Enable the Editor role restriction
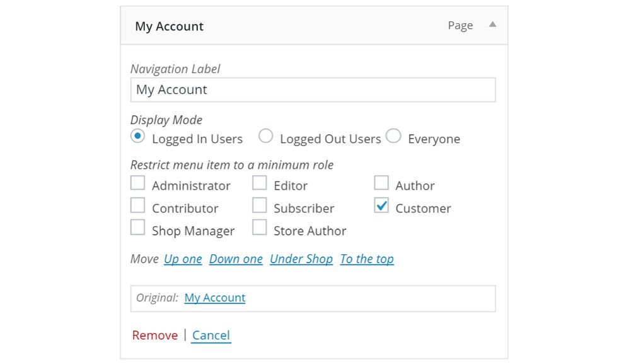 260,183
